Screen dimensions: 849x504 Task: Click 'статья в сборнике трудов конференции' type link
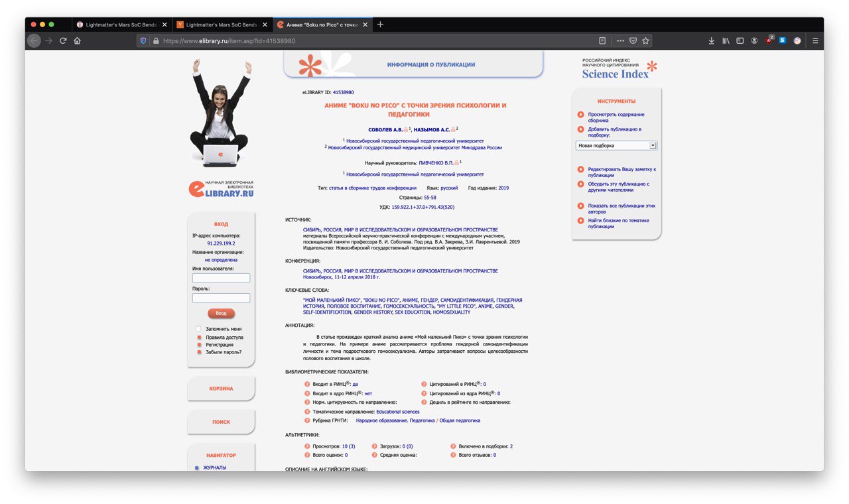pos(373,188)
